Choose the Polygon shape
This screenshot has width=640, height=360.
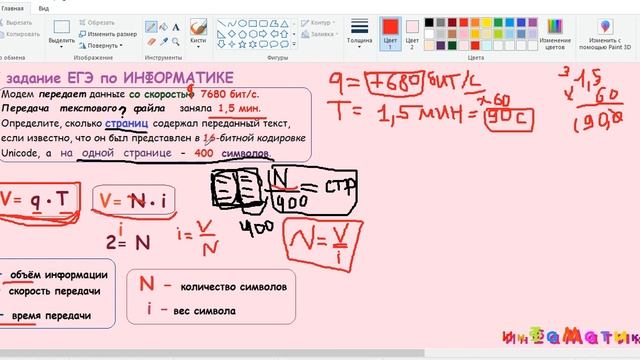click(274, 24)
